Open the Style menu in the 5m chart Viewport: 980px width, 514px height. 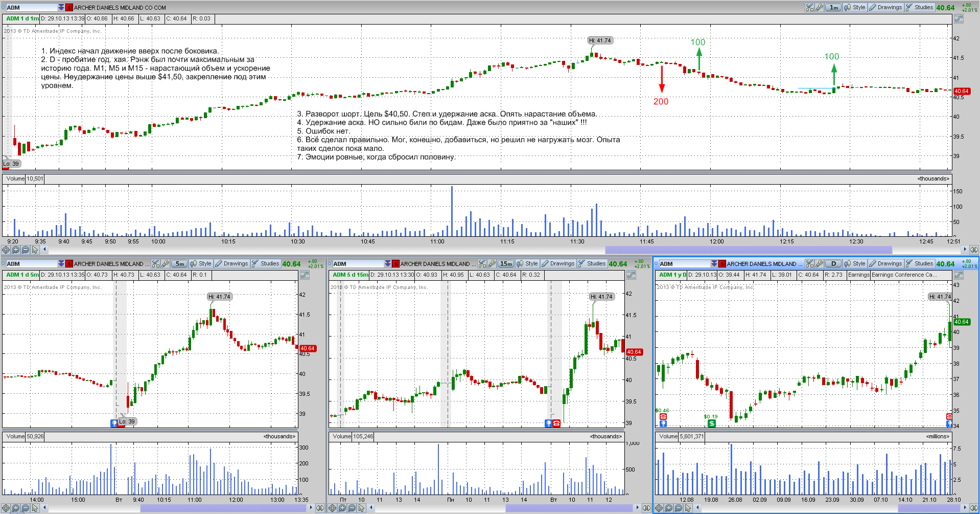click(201, 263)
